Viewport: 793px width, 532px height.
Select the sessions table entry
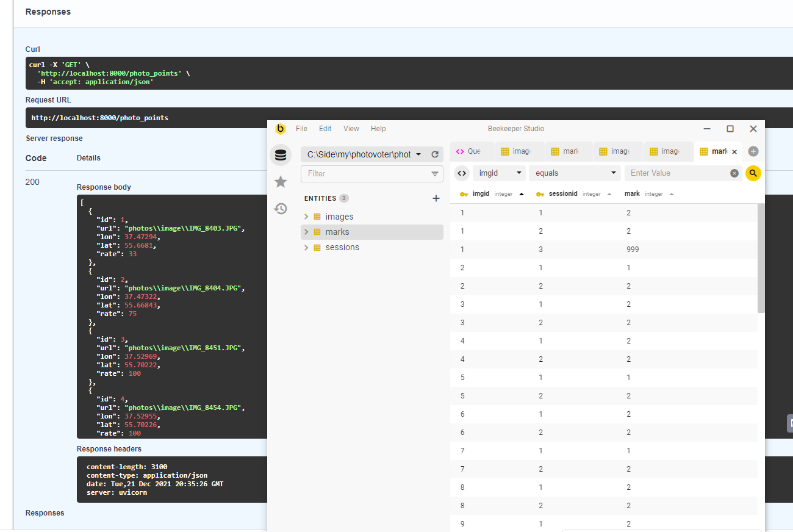(x=342, y=247)
